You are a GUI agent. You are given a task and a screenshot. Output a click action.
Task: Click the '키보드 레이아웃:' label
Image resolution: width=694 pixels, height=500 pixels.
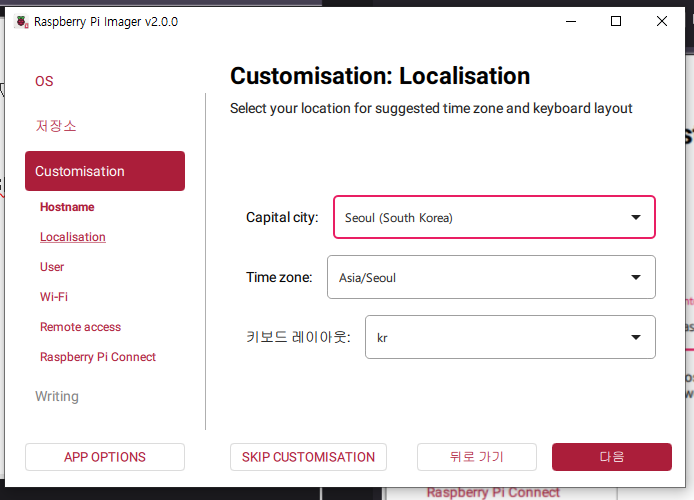[298, 337]
